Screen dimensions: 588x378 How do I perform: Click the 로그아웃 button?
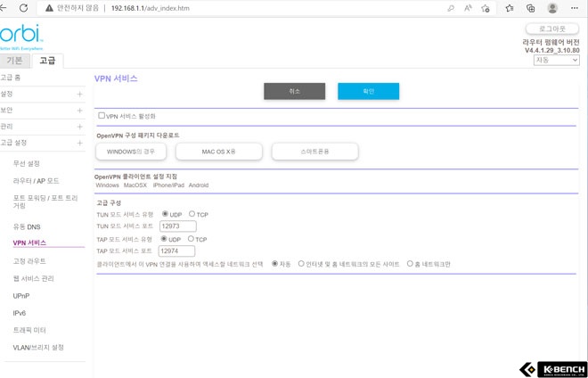pyautogui.click(x=552, y=29)
